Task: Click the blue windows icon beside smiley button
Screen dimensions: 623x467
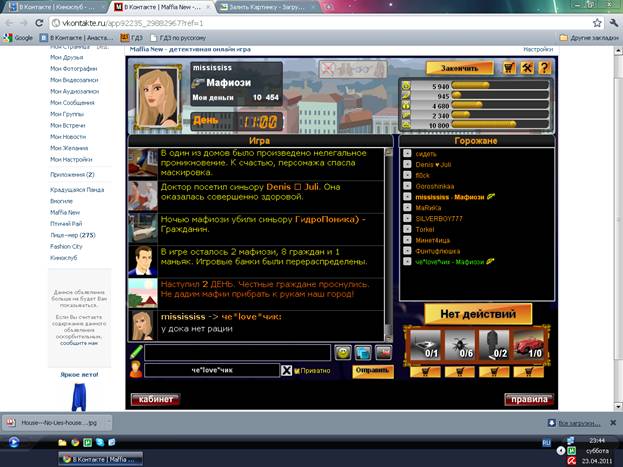Action: [363, 352]
